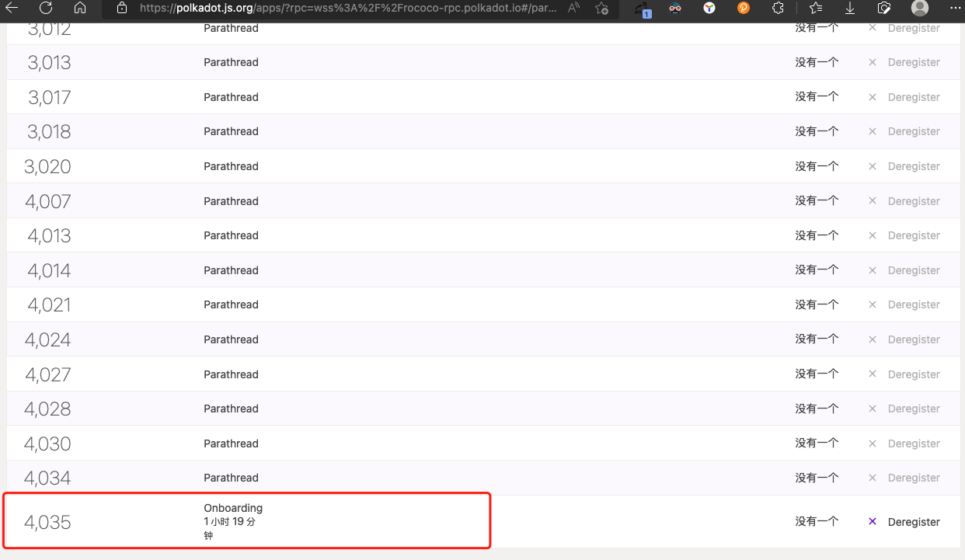Click the X icon for para 3,018
Screen dimensions: 965x560
pos(873,131)
